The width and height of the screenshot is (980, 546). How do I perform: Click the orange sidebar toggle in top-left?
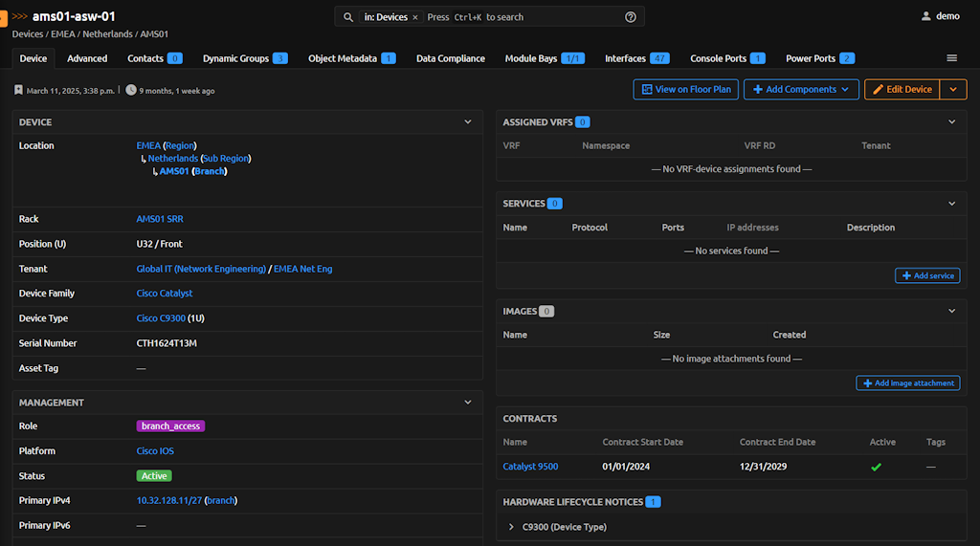pos(3,17)
